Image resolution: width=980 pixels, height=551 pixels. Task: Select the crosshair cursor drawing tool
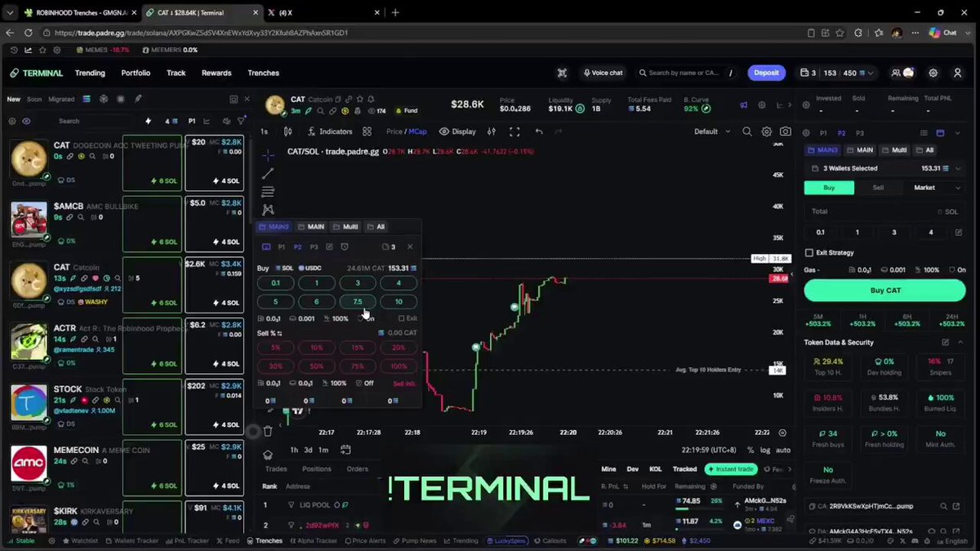pyautogui.click(x=268, y=154)
